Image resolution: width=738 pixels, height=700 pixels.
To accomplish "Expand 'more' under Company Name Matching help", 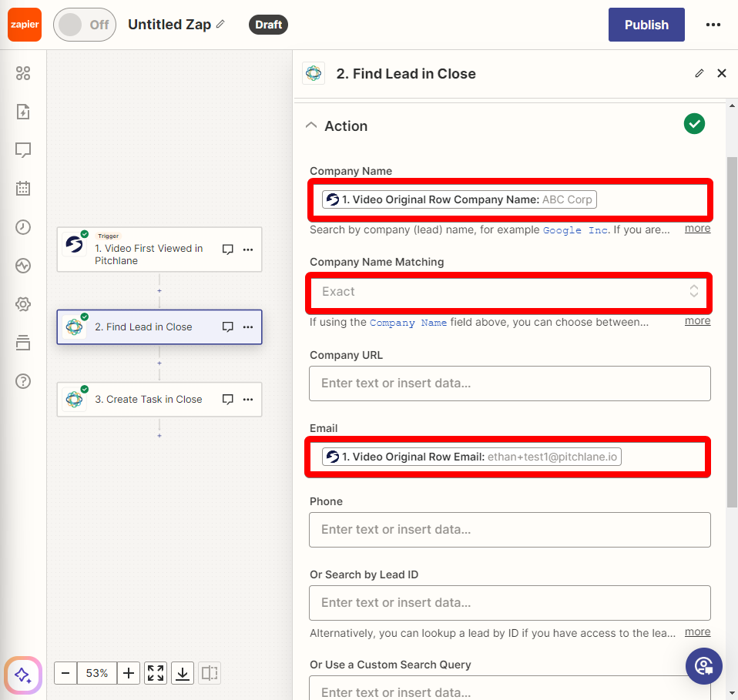I will click(697, 320).
